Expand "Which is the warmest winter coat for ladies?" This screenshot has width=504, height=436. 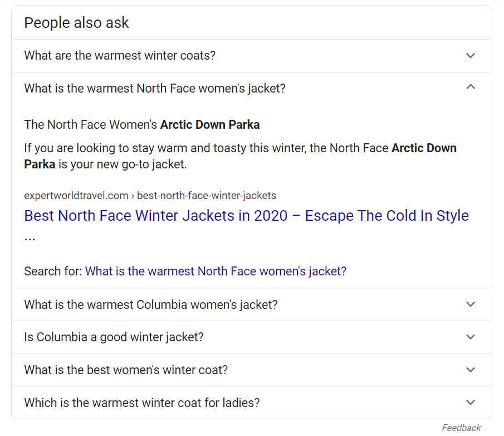point(142,403)
